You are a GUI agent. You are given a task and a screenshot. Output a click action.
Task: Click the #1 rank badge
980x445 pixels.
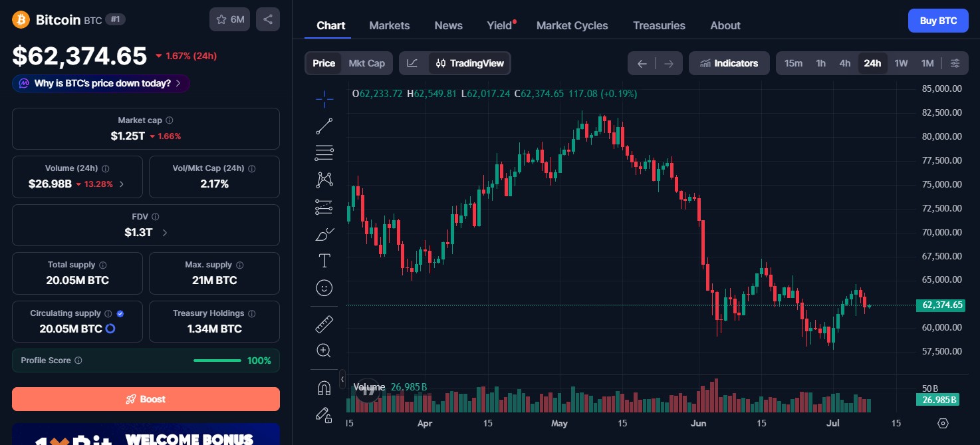pos(115,20)
